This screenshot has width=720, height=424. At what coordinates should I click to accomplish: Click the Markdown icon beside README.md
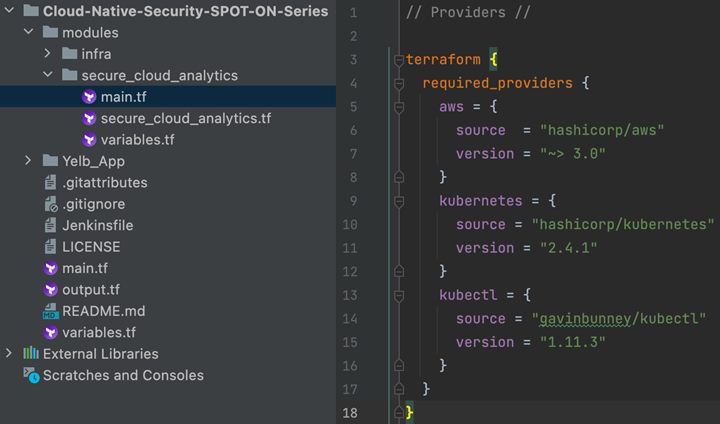tap(51, 311)
